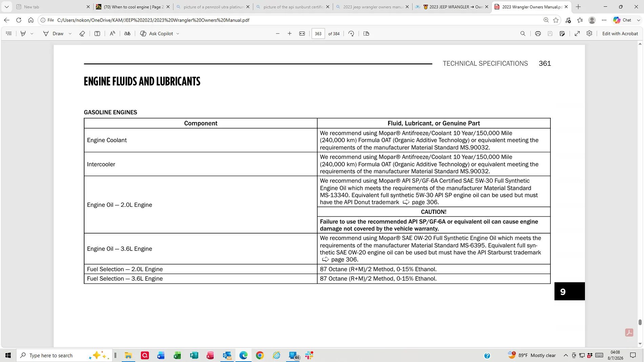Zoom out the PDF page
The width and height of the screenshot is (644, 362).
(x=278, y=34)
